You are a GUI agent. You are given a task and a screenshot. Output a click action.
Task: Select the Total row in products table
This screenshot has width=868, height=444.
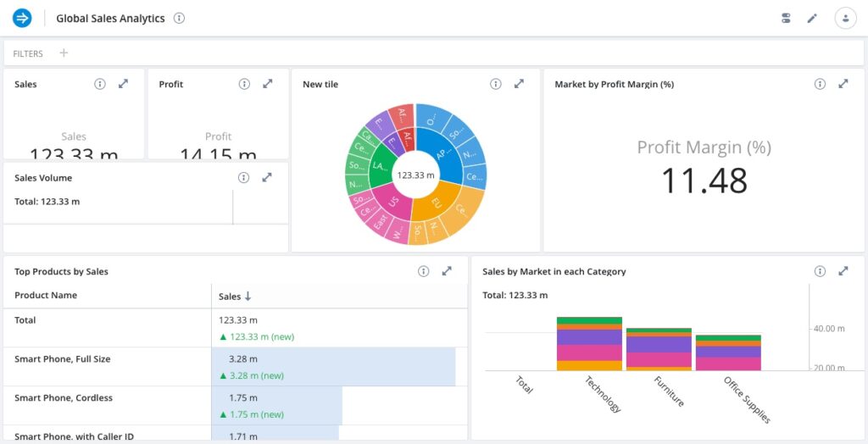[x=236, y=328]
